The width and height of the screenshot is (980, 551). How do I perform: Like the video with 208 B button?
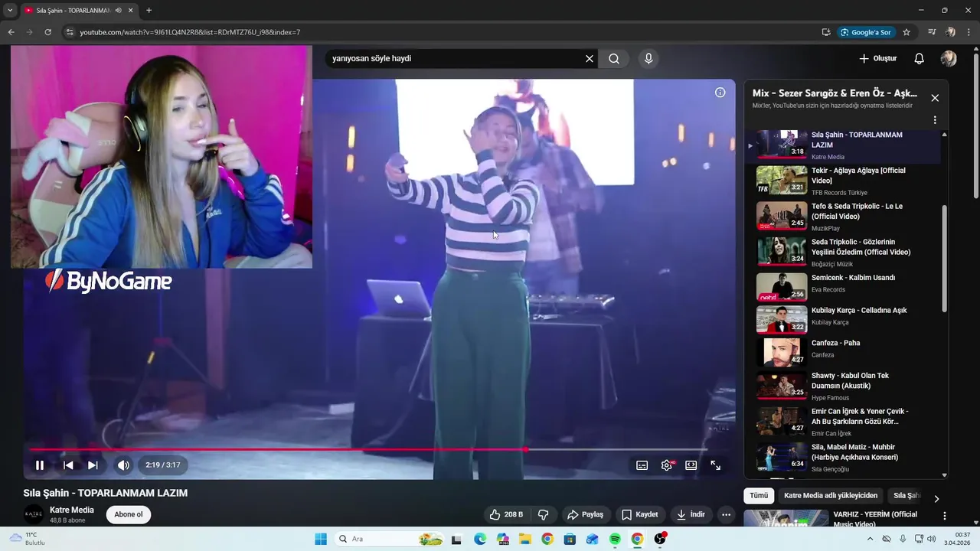506,514
